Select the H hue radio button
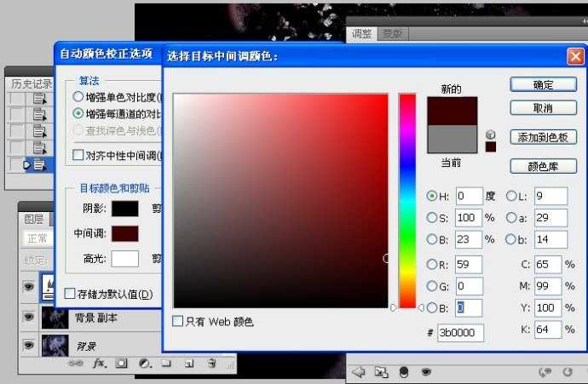 (431, 196)
